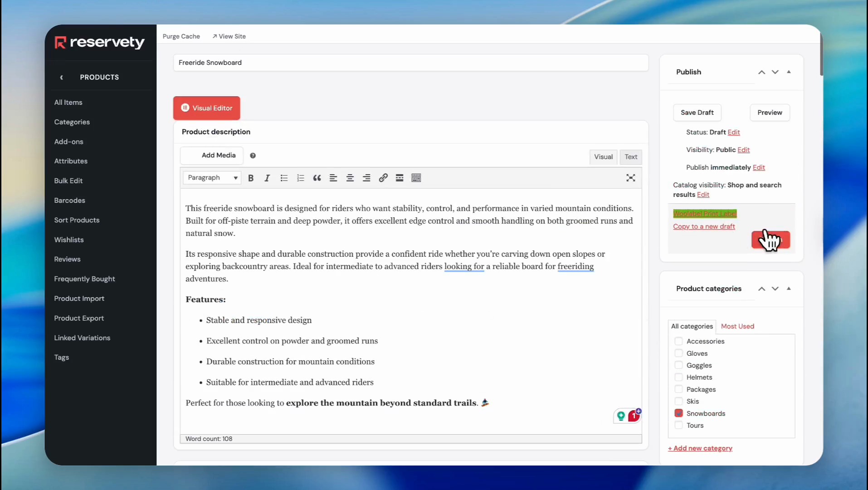
Task: Click the product title input field
Action: point(410,63)
